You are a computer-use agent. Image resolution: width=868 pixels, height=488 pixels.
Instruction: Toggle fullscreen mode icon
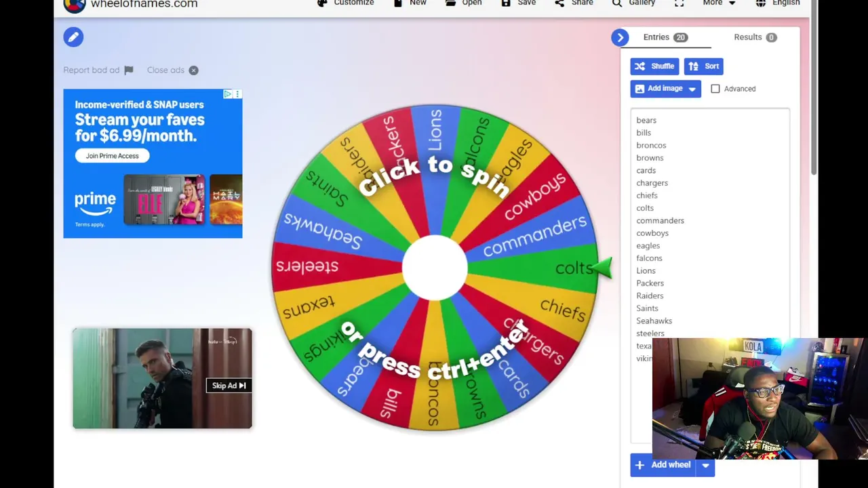[679, 3]
